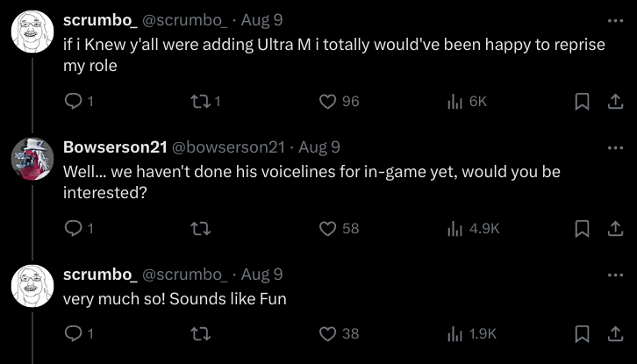Screen dimensions: 637x364
Task: View analytics of the 6K views tweet
Action: coord(455,102)
